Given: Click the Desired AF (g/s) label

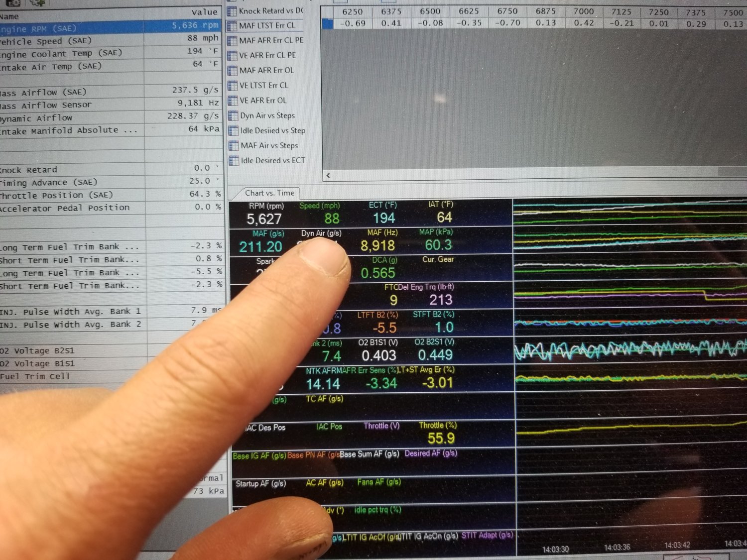Looking at the screenshot, I should tap(431, 453).
